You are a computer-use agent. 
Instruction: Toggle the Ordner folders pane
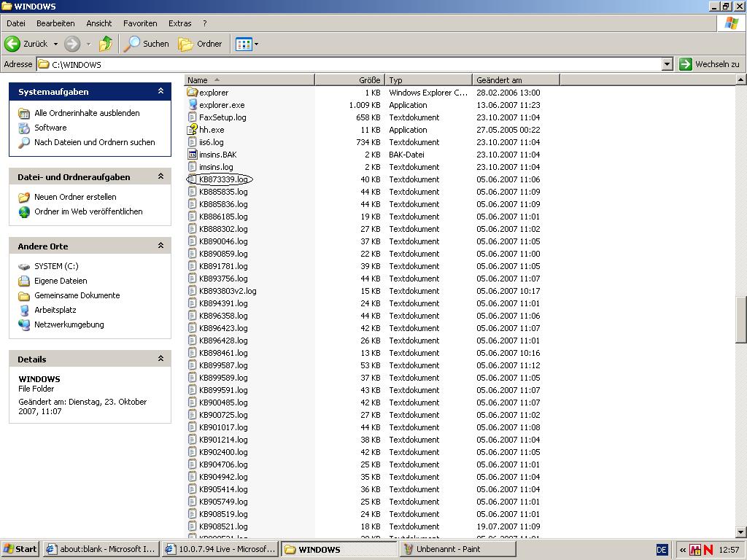[200, 44]
